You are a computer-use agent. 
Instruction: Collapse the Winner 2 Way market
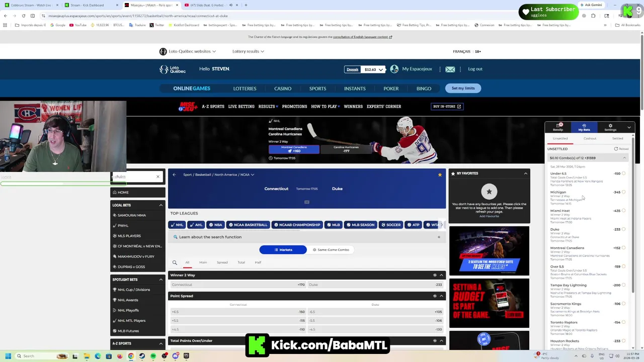[x=441, y=275]
